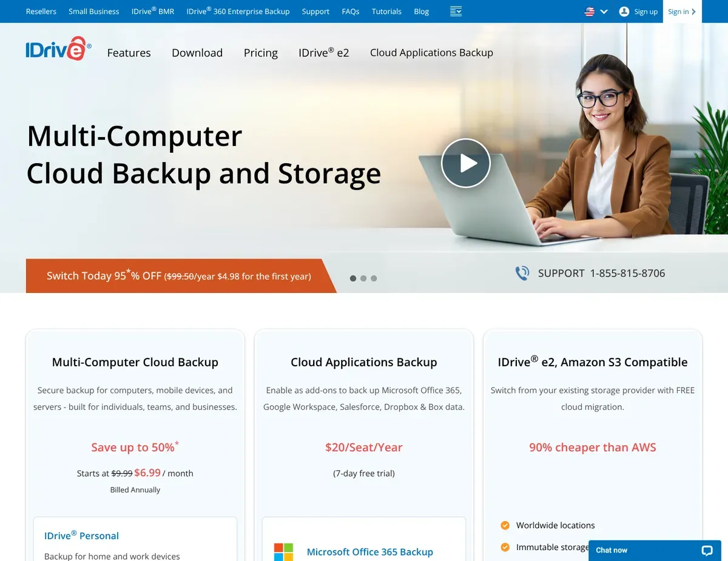Call support number 1-855-815-8706

coord(627,274)
